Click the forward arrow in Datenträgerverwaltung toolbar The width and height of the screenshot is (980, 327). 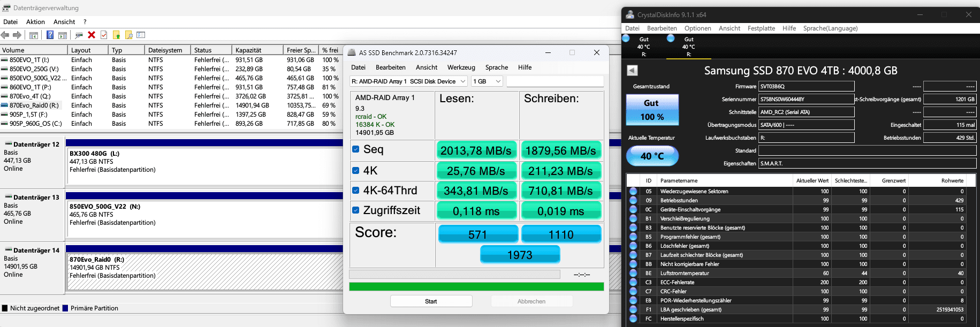(x=17, y=35)
